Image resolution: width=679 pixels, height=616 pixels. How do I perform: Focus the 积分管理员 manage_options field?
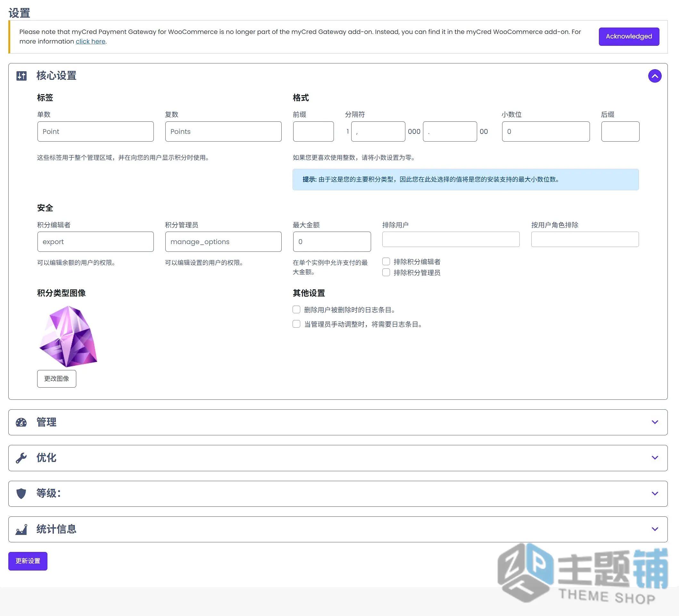click(x=223, y=242)
